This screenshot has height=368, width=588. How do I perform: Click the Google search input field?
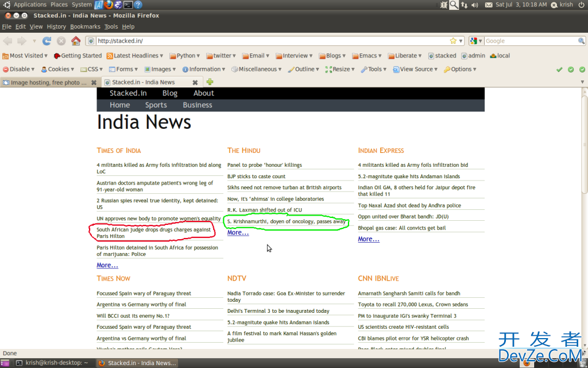point(531,41)
